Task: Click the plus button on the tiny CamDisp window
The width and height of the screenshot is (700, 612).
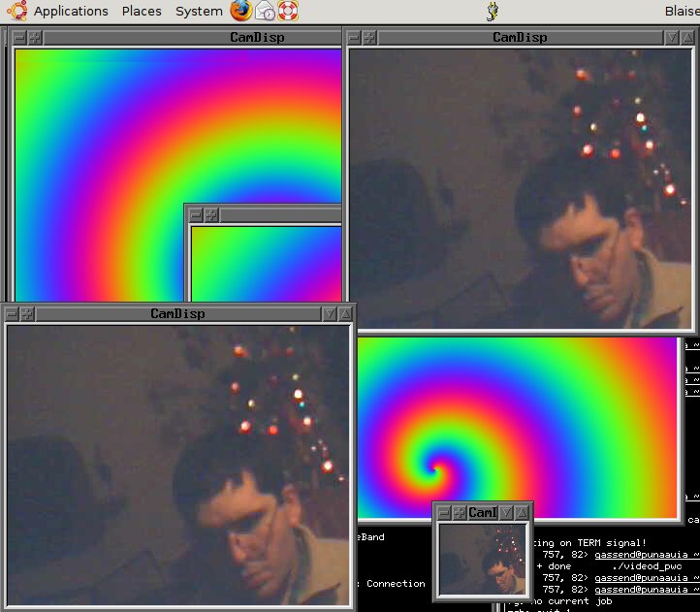Action: [460, 512]
